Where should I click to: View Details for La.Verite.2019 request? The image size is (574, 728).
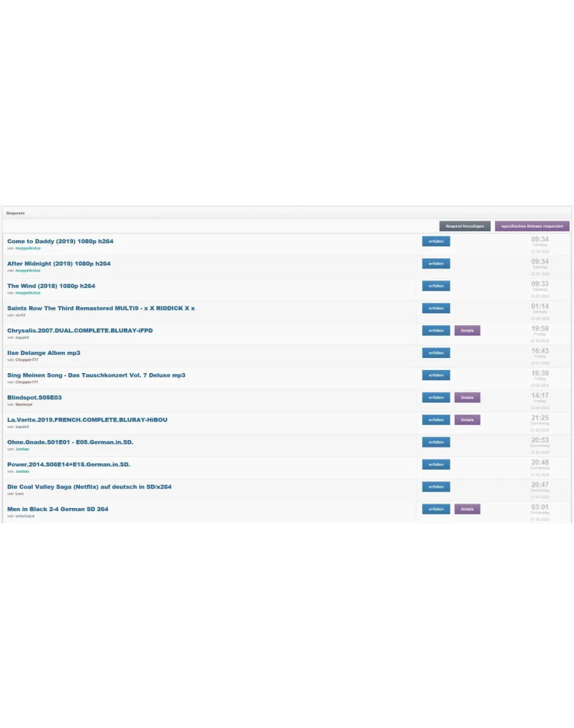pos(467,420)
